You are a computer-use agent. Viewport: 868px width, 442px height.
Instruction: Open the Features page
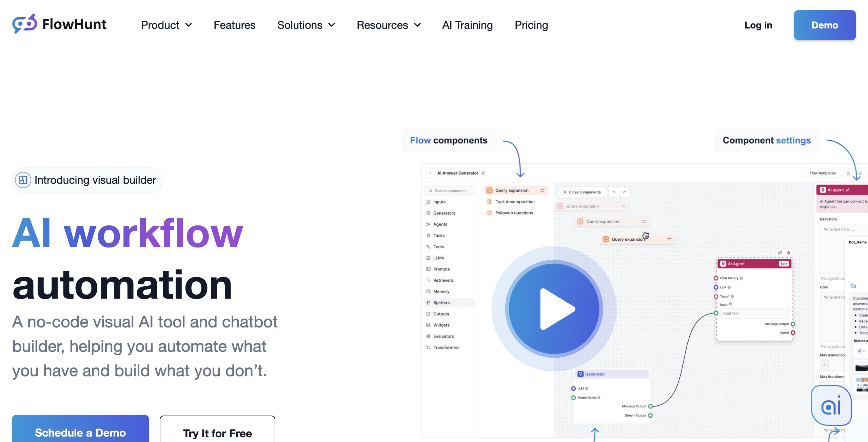234,25
